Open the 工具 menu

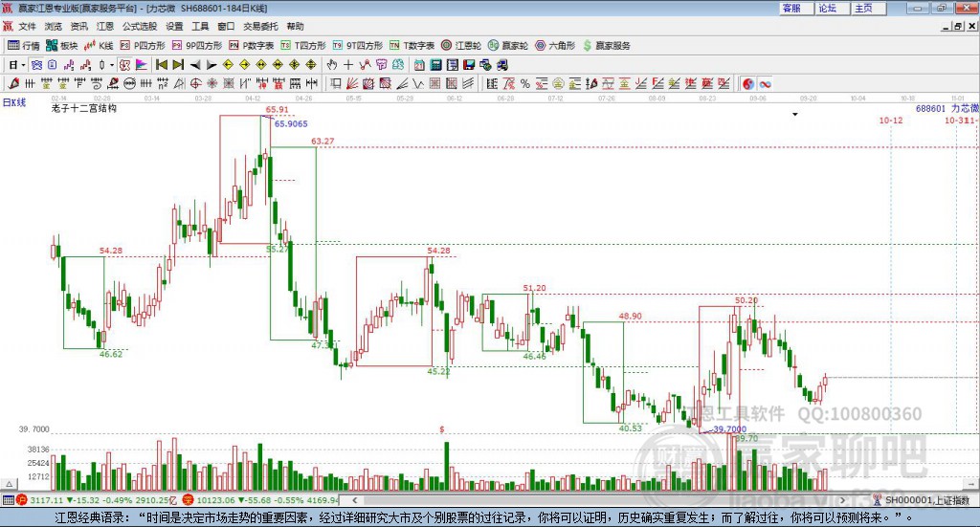coord(200,26)
